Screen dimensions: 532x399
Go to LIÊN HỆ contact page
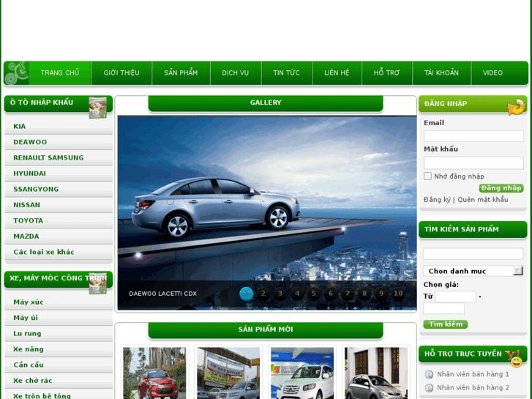(337, 72)
